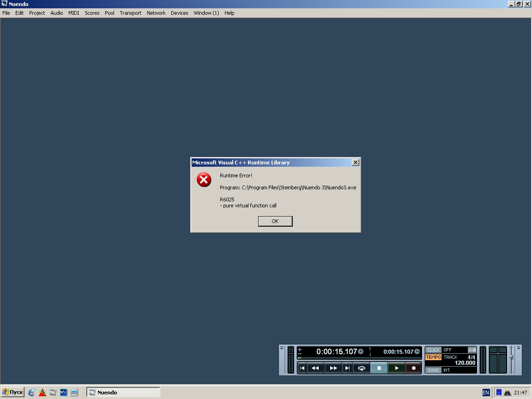This screenshot has height=399, width=532.
Task: Click the 4/4 time signature value
Action: tap(471, 357)
